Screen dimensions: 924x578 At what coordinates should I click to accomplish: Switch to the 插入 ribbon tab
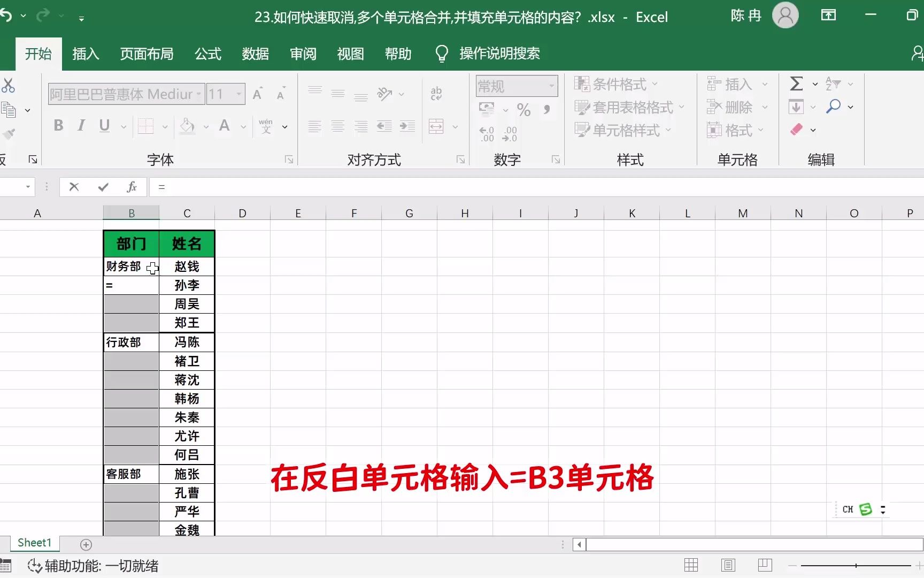click(x=86, y=54)
